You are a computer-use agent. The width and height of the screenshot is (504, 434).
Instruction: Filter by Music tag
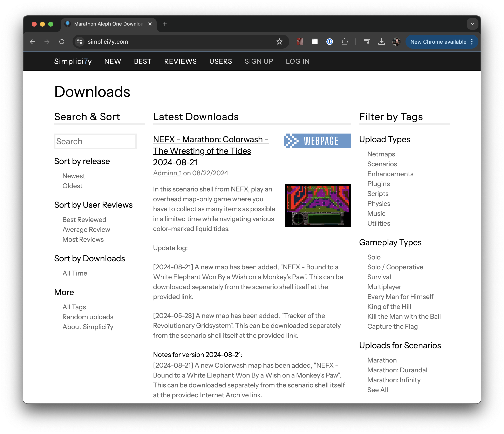[x=376, y=213]
